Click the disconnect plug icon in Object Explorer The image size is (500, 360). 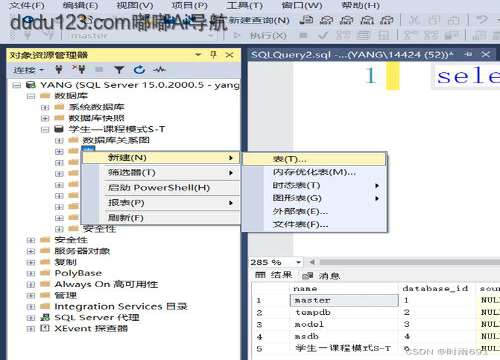(x=79, y=70)
